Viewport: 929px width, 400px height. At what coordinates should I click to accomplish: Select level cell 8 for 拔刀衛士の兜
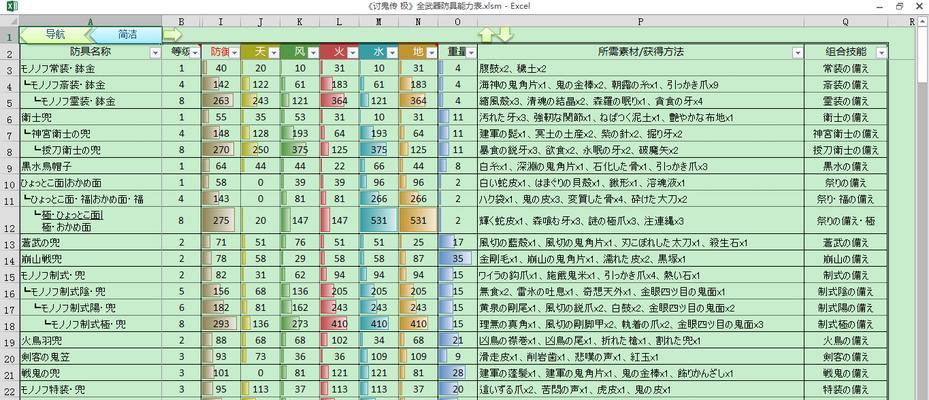pyautogui.click(x=181, y=150)
